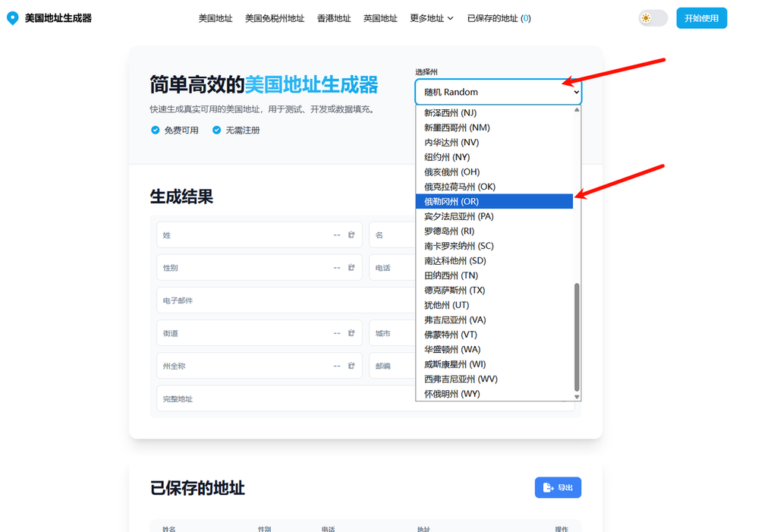Click the 性别 field box
Screen dimensions: 777x532
[260, 268]
